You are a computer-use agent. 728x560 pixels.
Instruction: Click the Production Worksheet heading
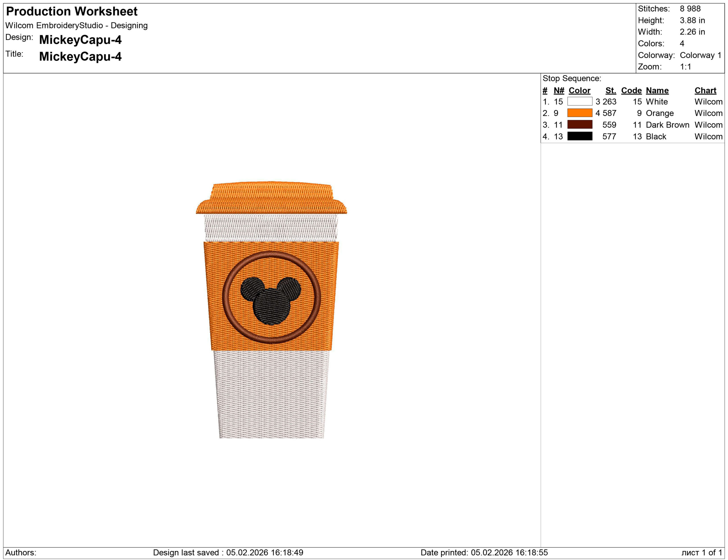click(x=72, y=11)
